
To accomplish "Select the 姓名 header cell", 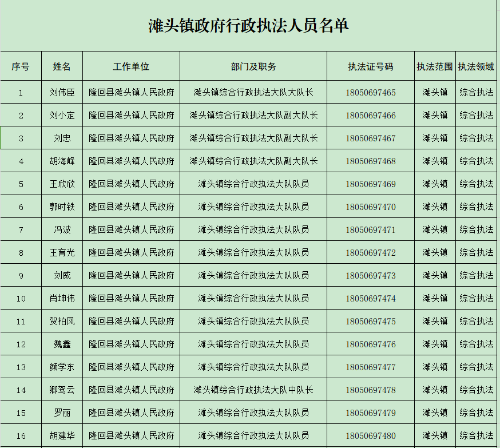I will point(62,66).
